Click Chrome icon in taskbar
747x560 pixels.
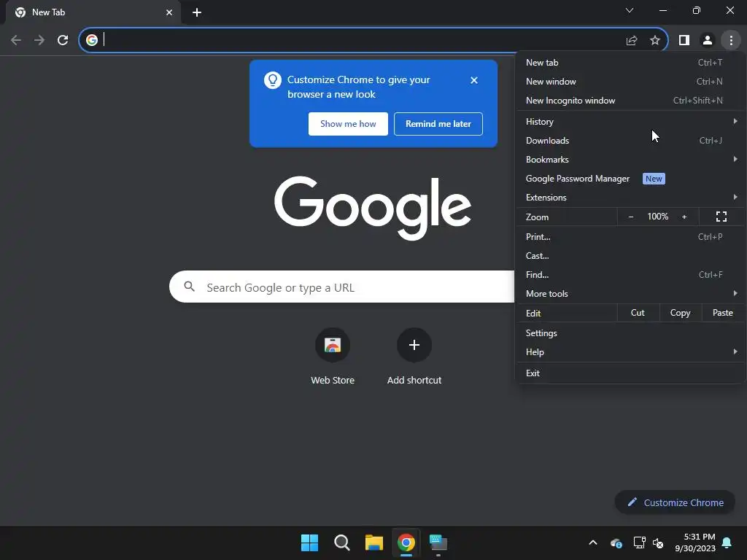(x=406, y=542)
